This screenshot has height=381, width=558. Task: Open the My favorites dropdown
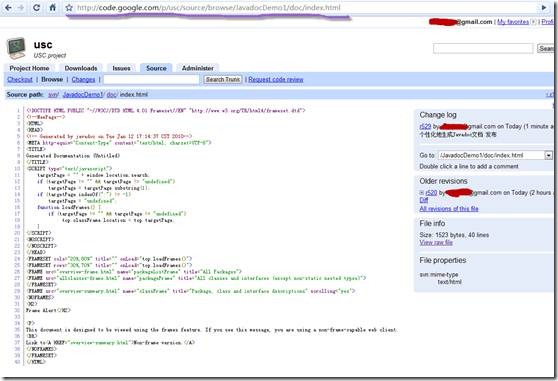(533, 22)
